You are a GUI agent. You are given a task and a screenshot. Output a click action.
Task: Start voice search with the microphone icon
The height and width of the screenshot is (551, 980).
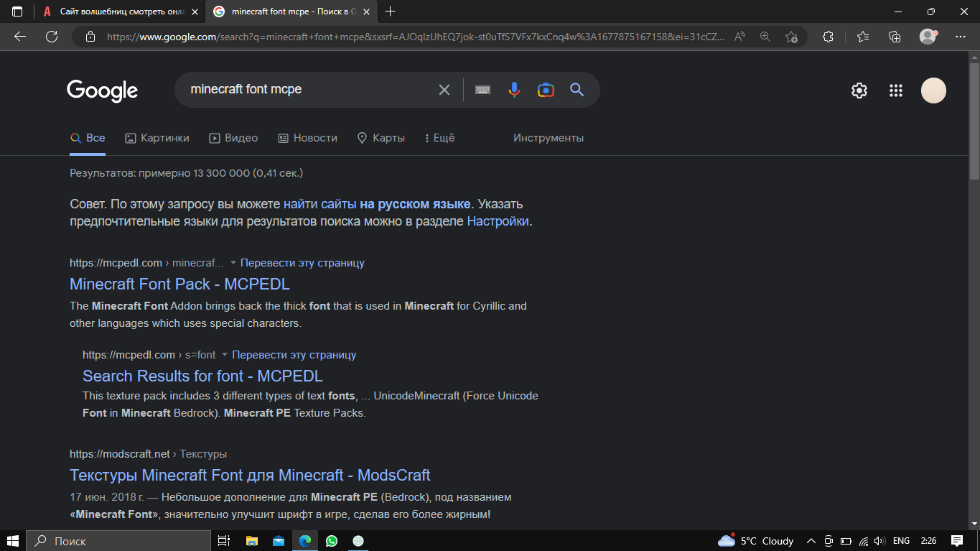514,90
